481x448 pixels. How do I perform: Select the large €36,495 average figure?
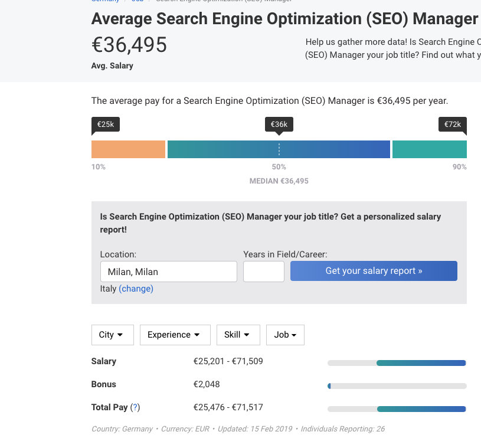(129, 45)
